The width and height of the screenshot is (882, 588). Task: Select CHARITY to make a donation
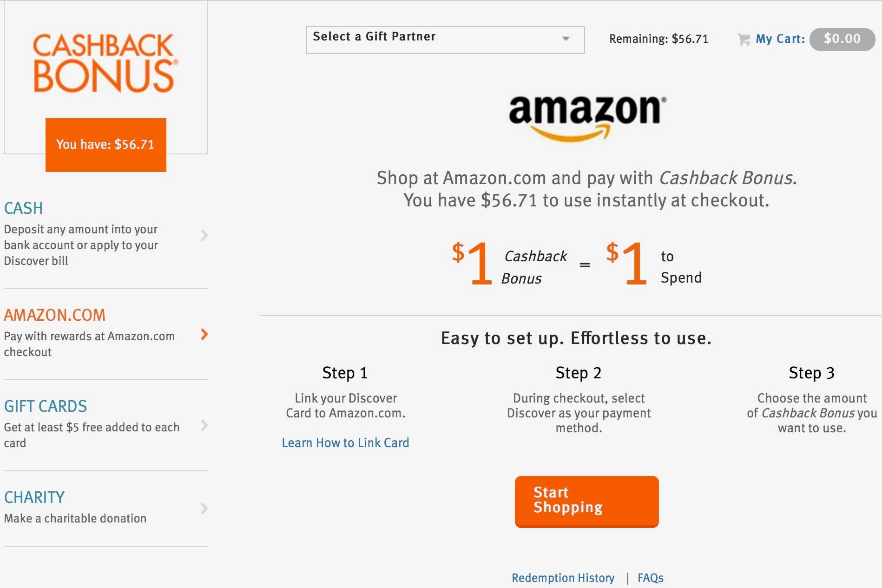point(34,497)
